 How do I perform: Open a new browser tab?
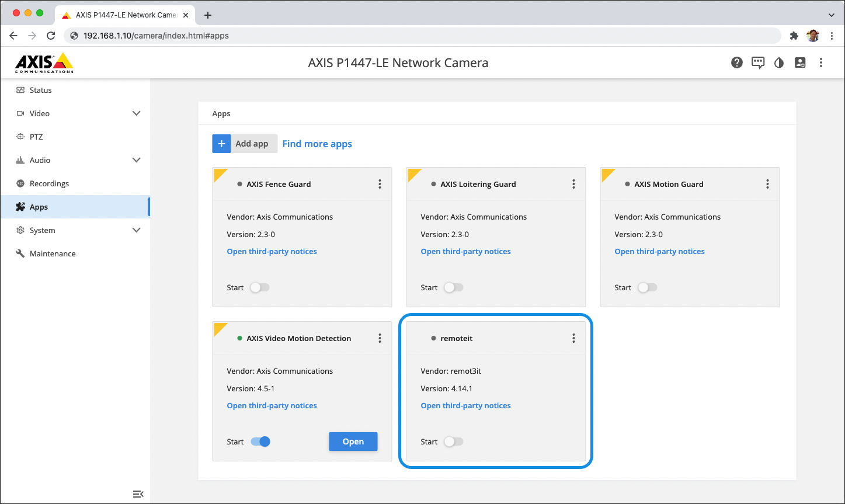(x=207, y=15)
